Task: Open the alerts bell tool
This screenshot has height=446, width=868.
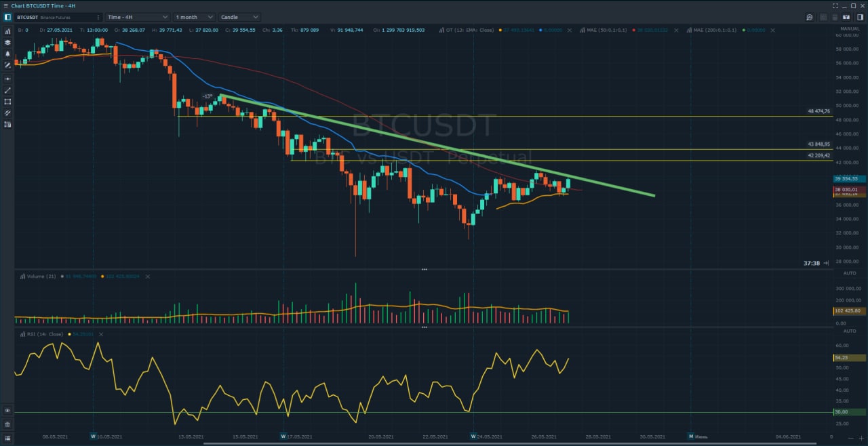Action: pyautogui.click(x=7, y=54)
